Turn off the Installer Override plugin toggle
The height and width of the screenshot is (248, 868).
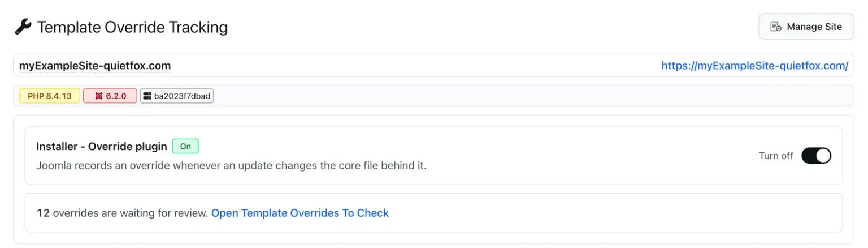[x=816, y=156]
